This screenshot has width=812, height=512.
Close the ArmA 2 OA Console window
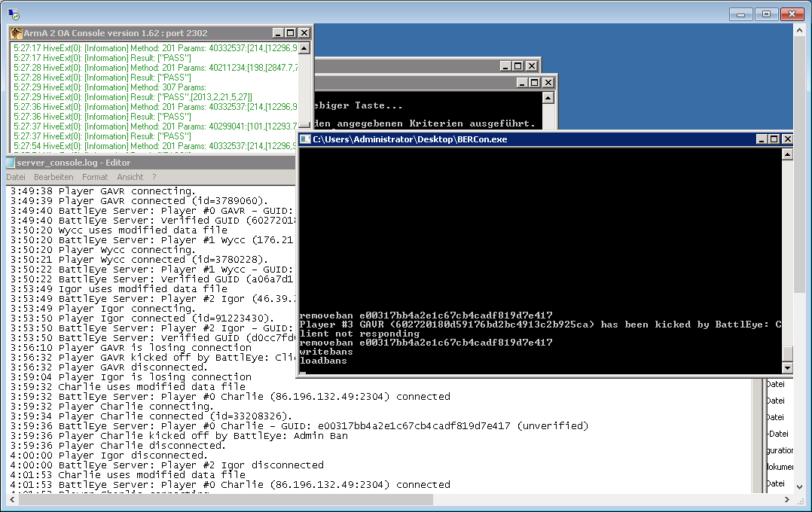click(304, 33)
